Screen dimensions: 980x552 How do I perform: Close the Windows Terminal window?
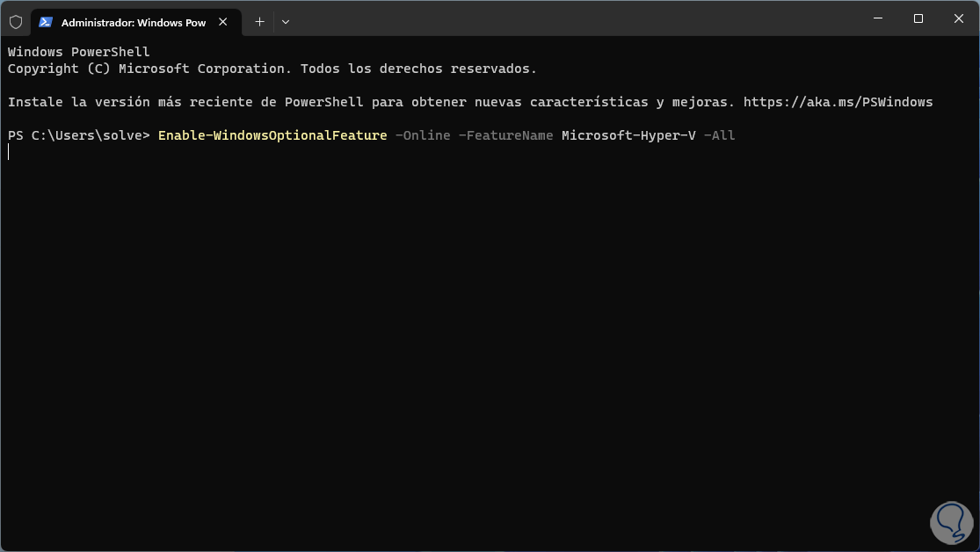[958, 18]
